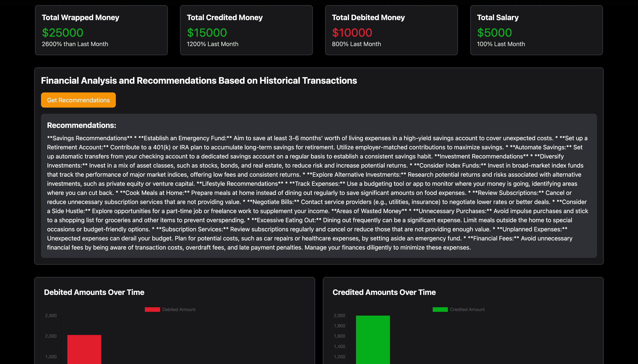Click the red Debited Amount legend swatch
Screen dimensions: 638x364
[x=152, y=309]
